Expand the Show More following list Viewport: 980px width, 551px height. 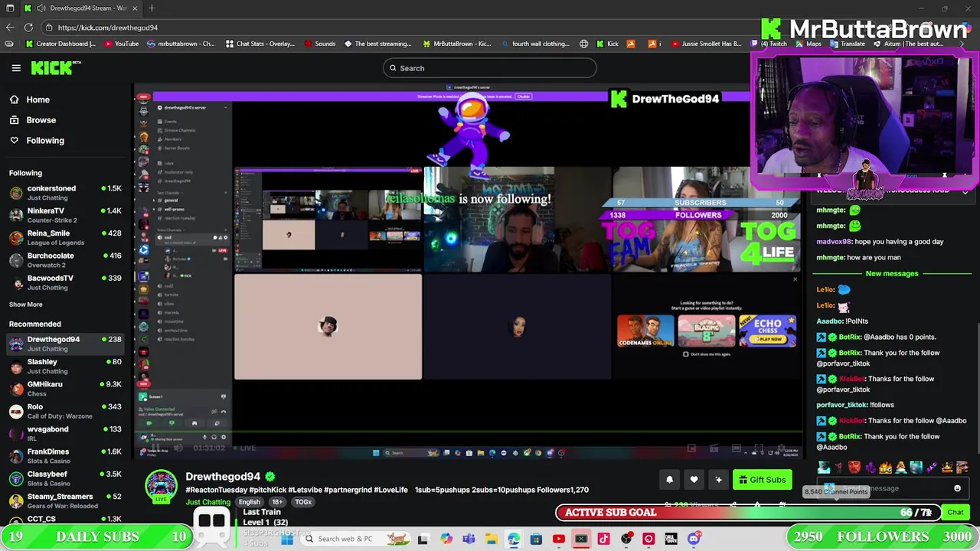[x=25, y=305]
